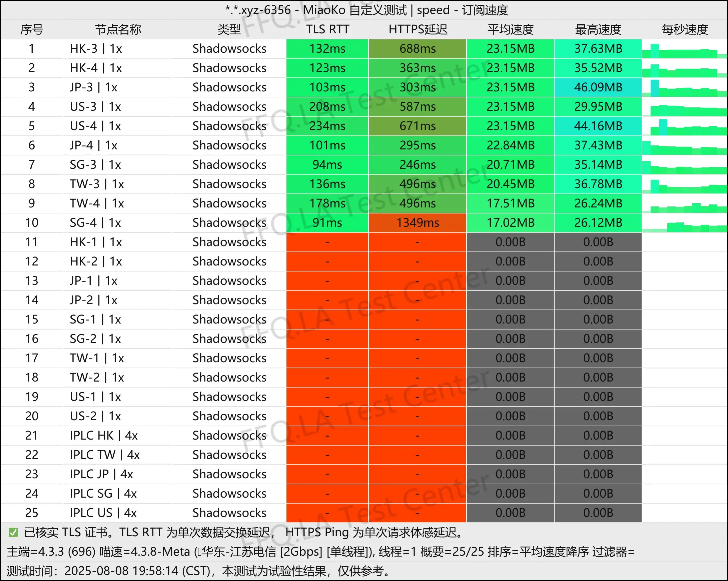Click the 688ms HTTPS delay cell

pyautogui.click(x=417, y=49)
